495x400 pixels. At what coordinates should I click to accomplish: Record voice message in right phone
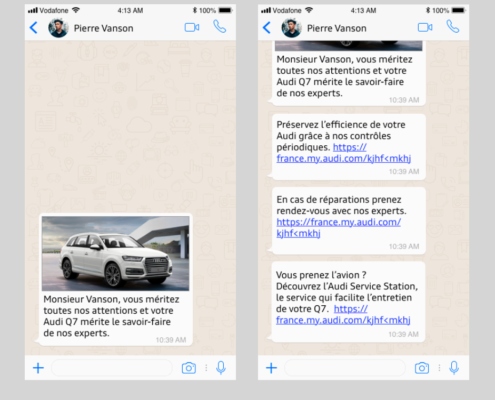(x=454, y=368)
